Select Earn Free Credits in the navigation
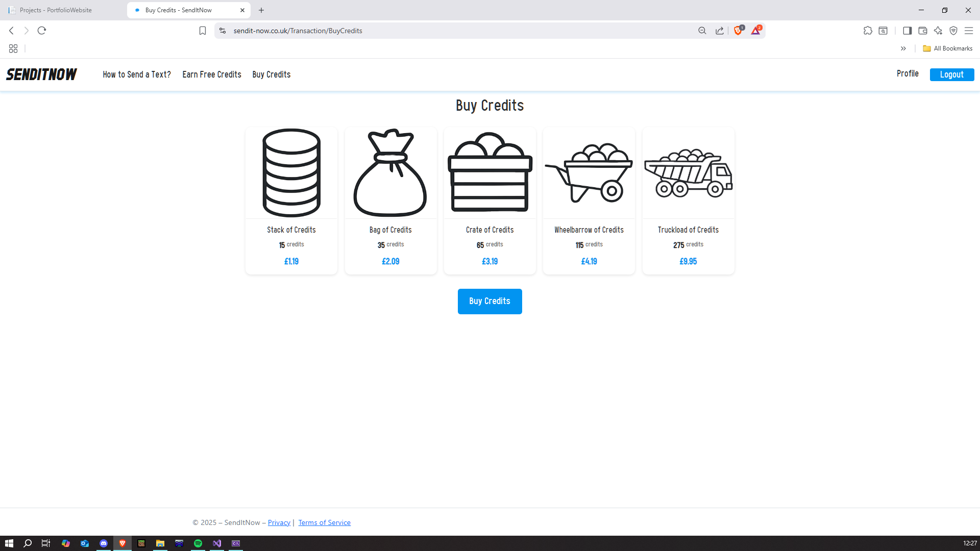This screenshot has height=551, width=980. [211, 74]
